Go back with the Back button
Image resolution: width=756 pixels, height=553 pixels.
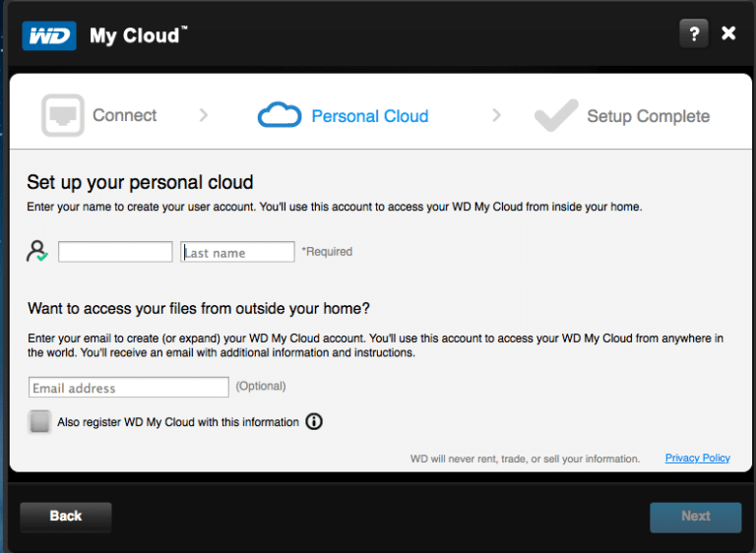[66, 517]
